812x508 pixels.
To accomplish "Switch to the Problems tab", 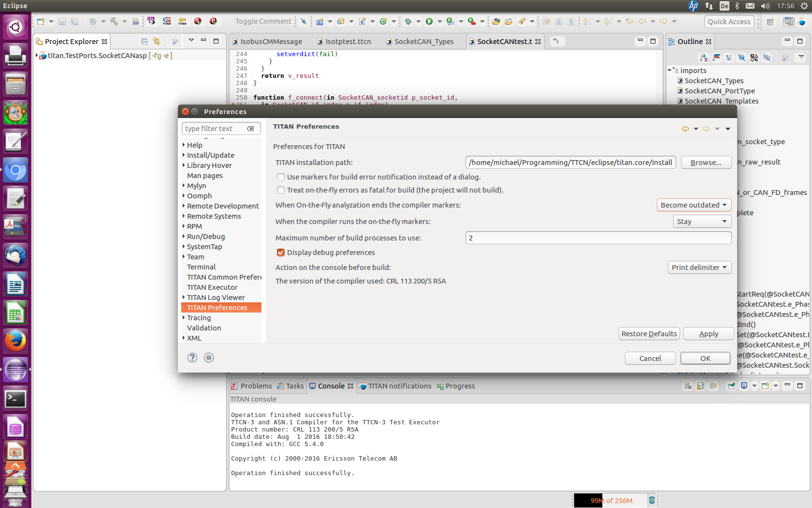I will [x=251, y=386].
